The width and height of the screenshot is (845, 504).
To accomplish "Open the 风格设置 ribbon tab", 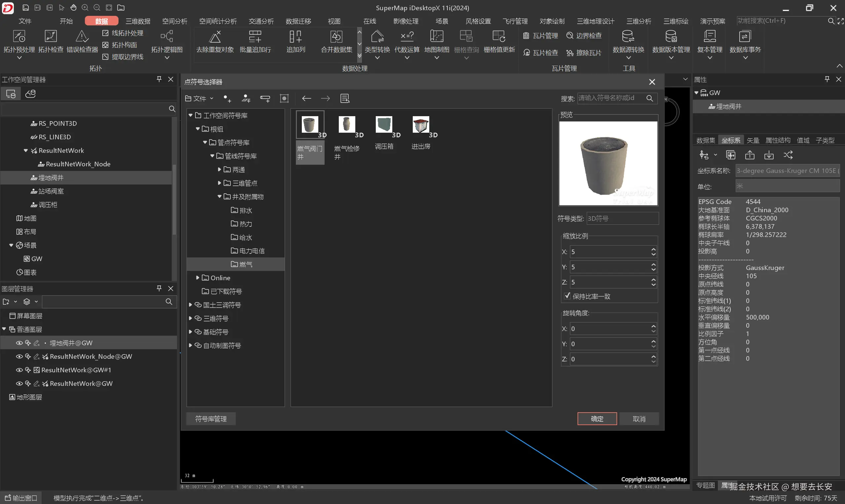I will pos(478,21).
